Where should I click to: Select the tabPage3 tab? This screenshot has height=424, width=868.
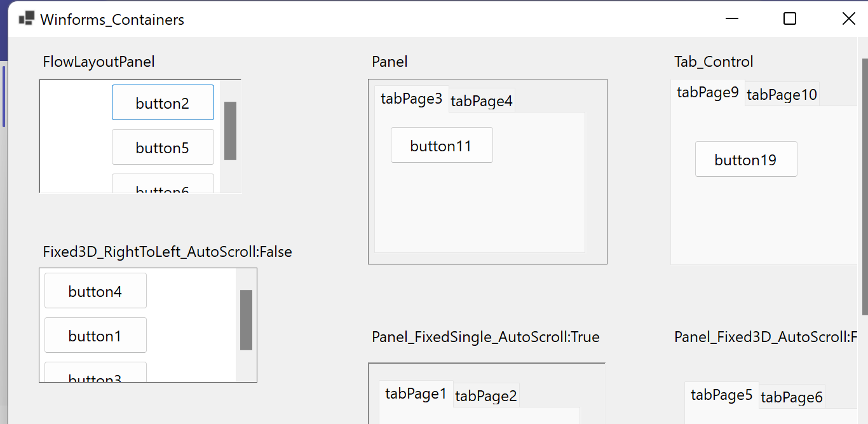tap(411, 99)
